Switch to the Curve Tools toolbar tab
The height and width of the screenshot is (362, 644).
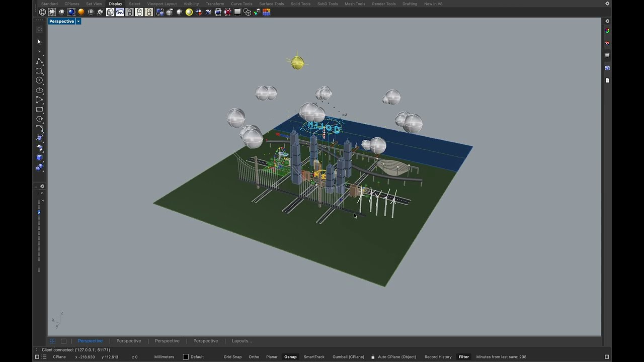[x=242, y=4]
